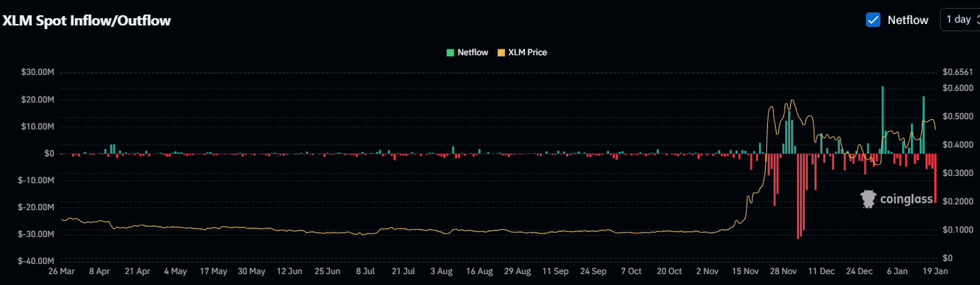Click the 15 Nov date label
This screenshot has height=285, width=980.
pos(745,271)
